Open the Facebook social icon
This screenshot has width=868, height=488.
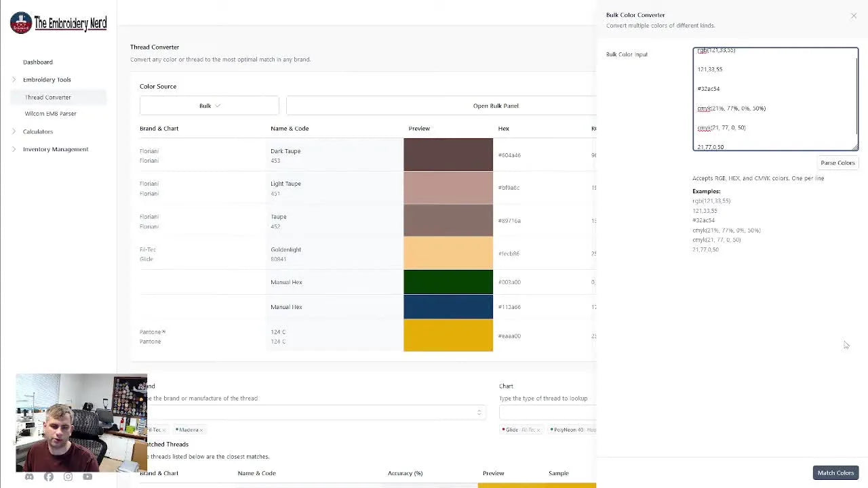pyautogui.click(x=49, y=477)
